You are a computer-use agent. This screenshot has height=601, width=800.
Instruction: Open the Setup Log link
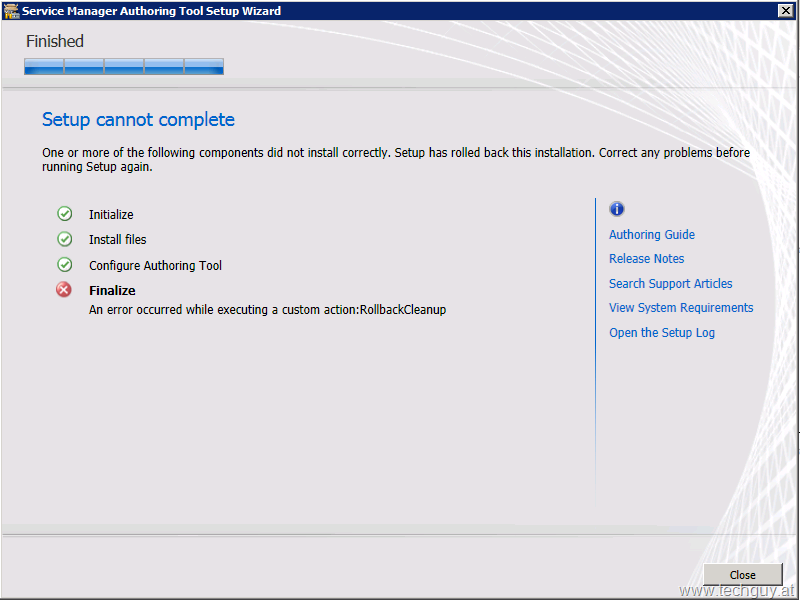[662, 333]
